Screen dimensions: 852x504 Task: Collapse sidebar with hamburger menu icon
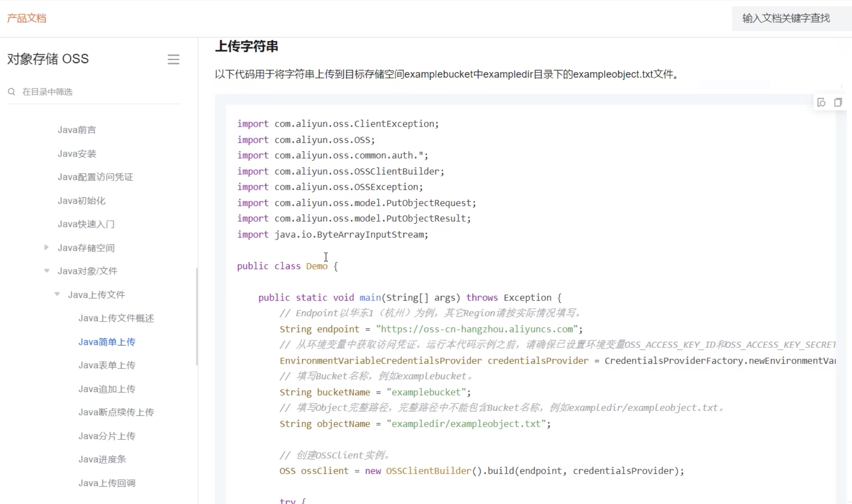click(174, 59)
